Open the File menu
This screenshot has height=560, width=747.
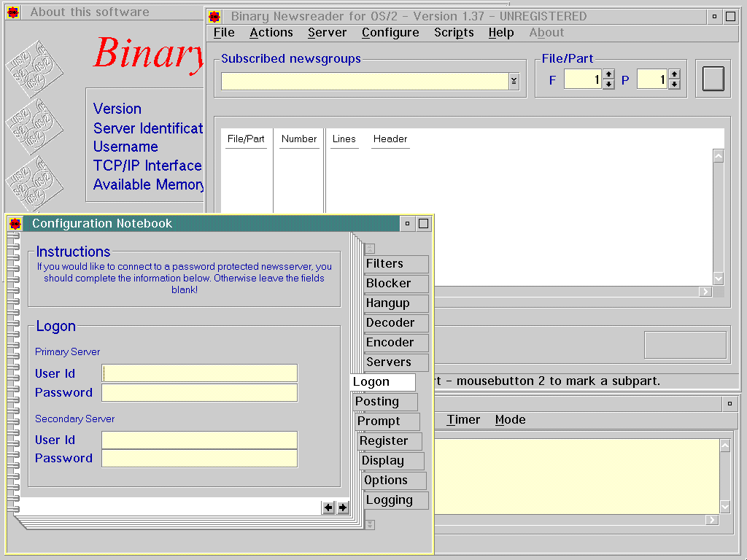224,32
